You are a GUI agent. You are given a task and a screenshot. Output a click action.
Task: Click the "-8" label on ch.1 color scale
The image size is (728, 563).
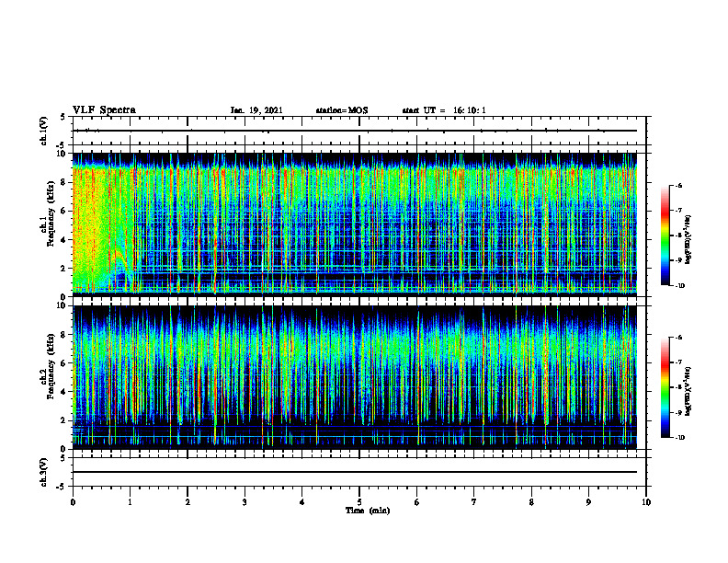pos(678,236)
